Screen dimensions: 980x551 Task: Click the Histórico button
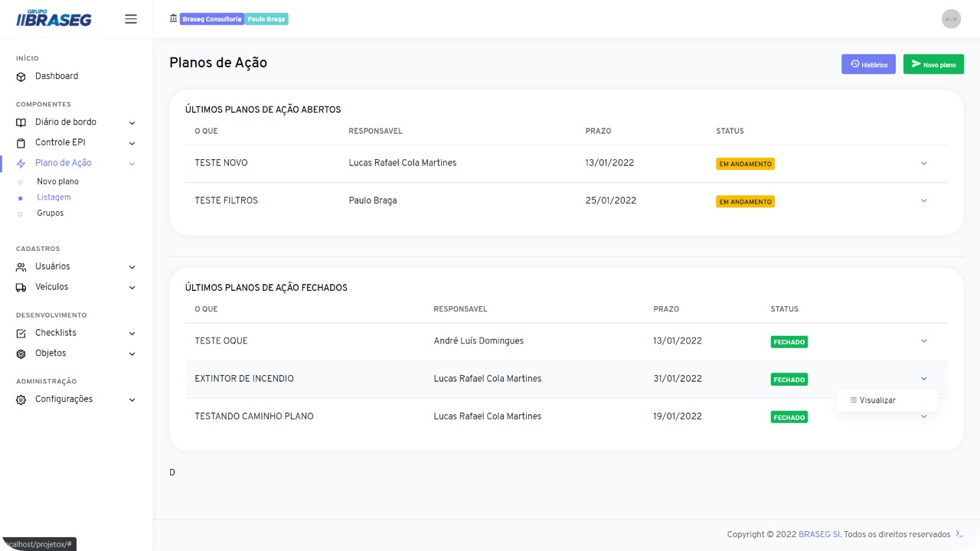(868, 64)
